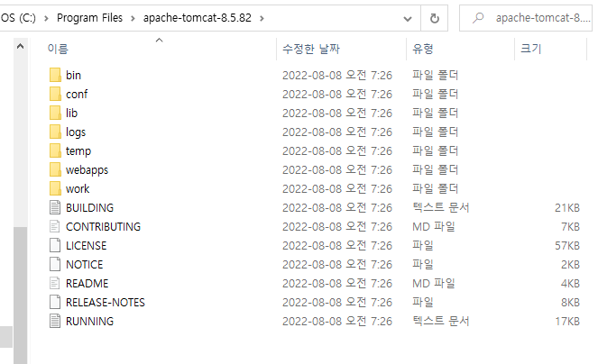Select the lib folder icon
This screenshot has width=598, height=364.
point(55,113)
